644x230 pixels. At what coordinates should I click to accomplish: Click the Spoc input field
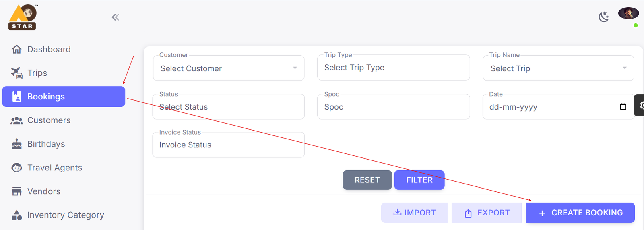[393, 107]
